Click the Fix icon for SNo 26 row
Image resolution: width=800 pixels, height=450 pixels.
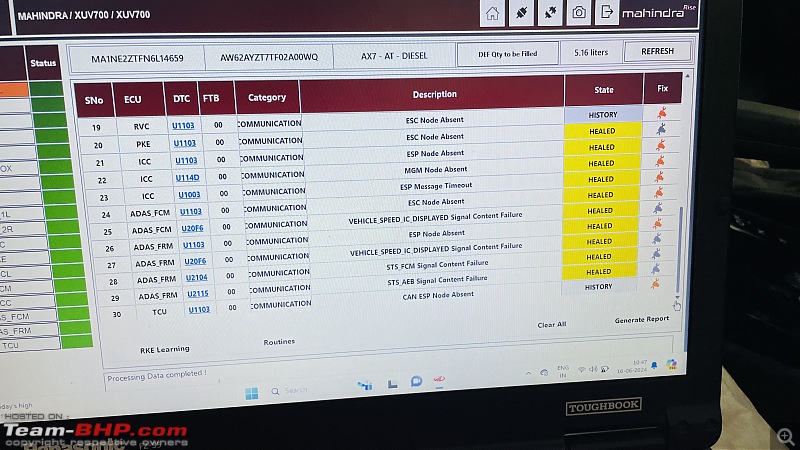(x=658, y=223)
